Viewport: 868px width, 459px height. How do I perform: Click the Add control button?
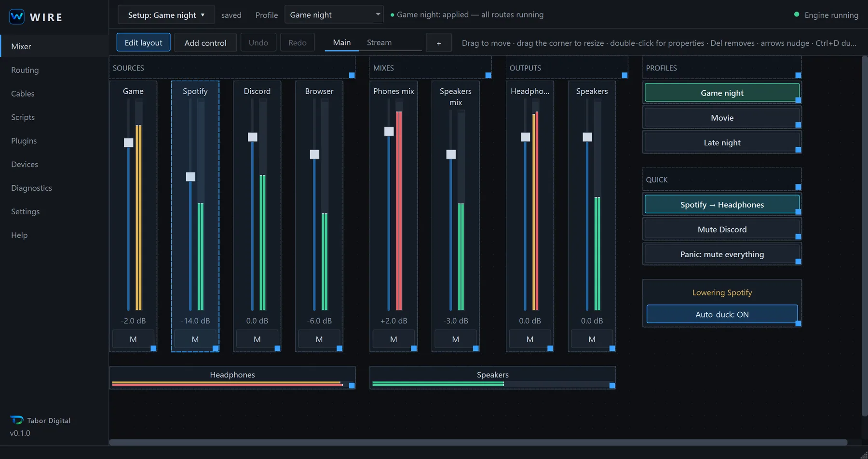205,42
